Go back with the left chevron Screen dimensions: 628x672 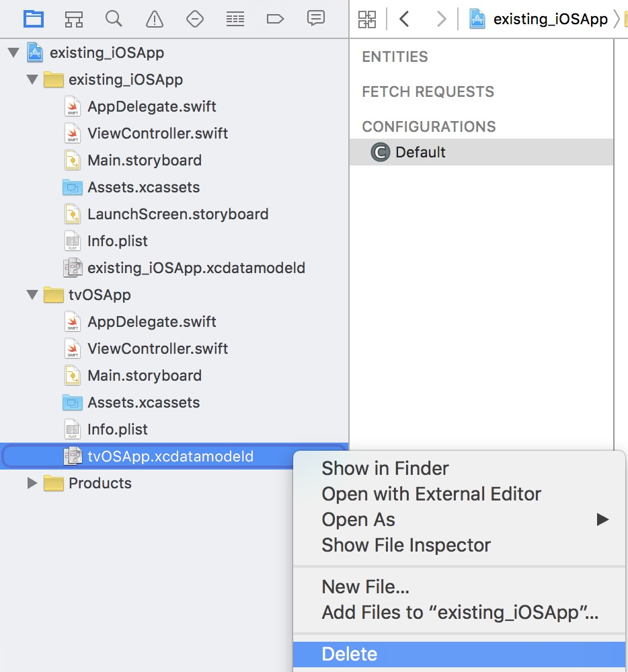(404, 19)
